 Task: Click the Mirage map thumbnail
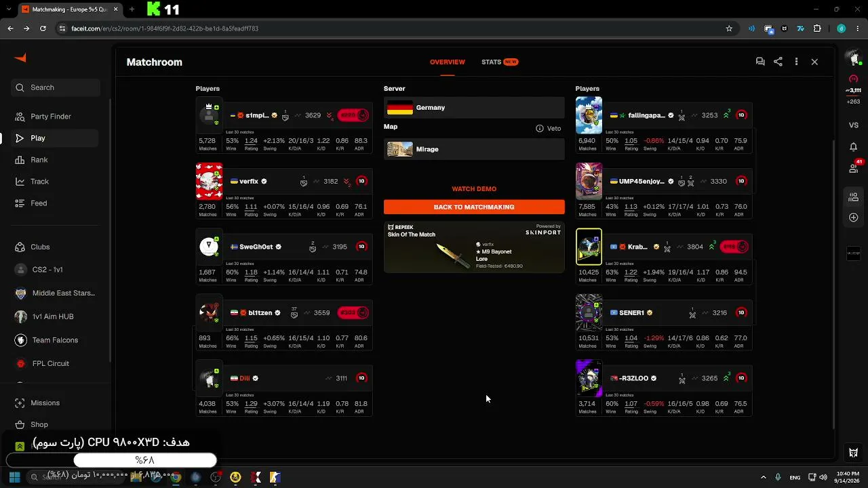pyautogui.click(x=399, y=149)
